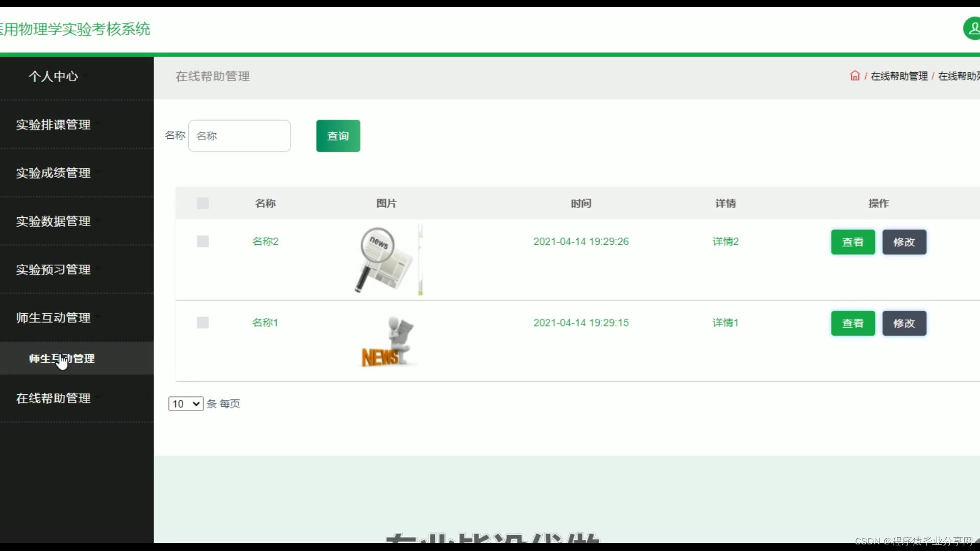
Task: Click 在线帮助管理 breadcrumb link
Action: (x=899, y=76)
